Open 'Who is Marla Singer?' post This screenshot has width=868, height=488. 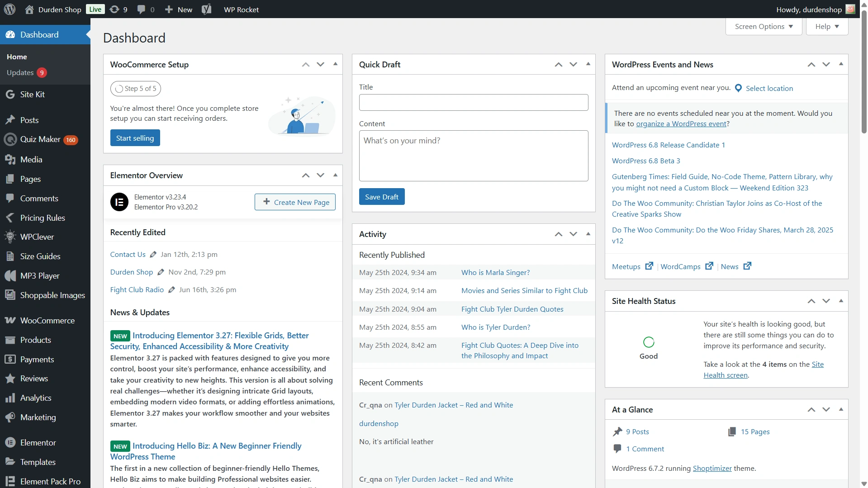pyautogui.click(x=495, y=272)
